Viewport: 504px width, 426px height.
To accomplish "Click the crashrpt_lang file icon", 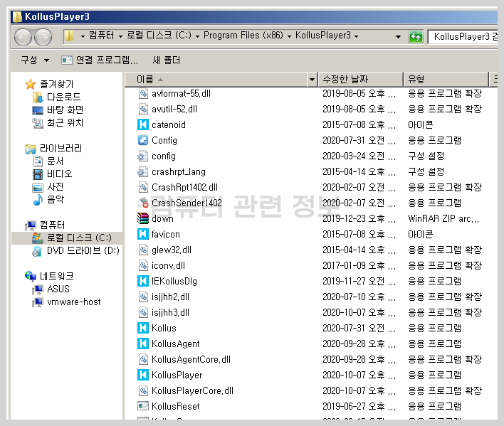I will click(x=142, y=171).
